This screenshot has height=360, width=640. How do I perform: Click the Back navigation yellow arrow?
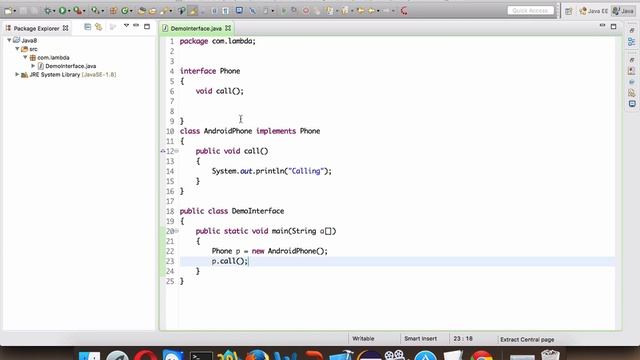pos(371,11)
